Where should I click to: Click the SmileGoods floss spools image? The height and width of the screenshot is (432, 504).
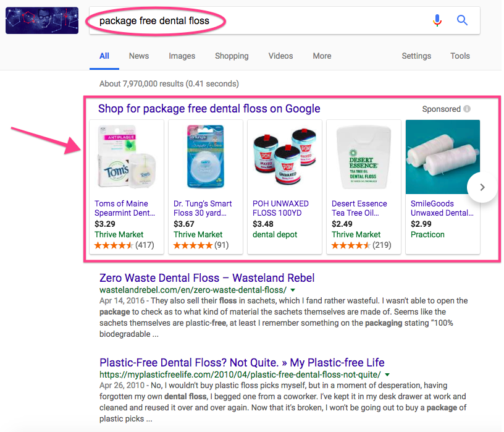click(443, 157)
